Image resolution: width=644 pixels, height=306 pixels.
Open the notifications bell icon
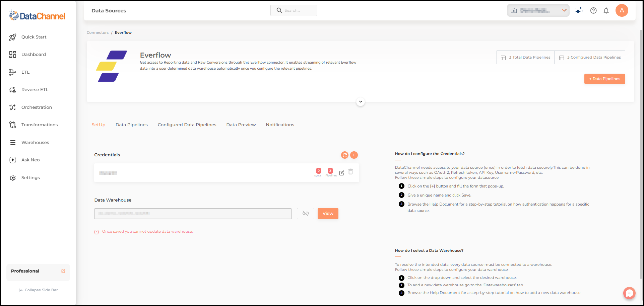click(x=606, y=11)
